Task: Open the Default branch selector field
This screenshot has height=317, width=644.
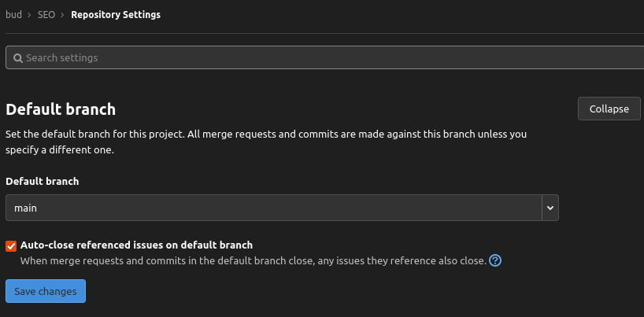Action: click(x=282, y=208)
